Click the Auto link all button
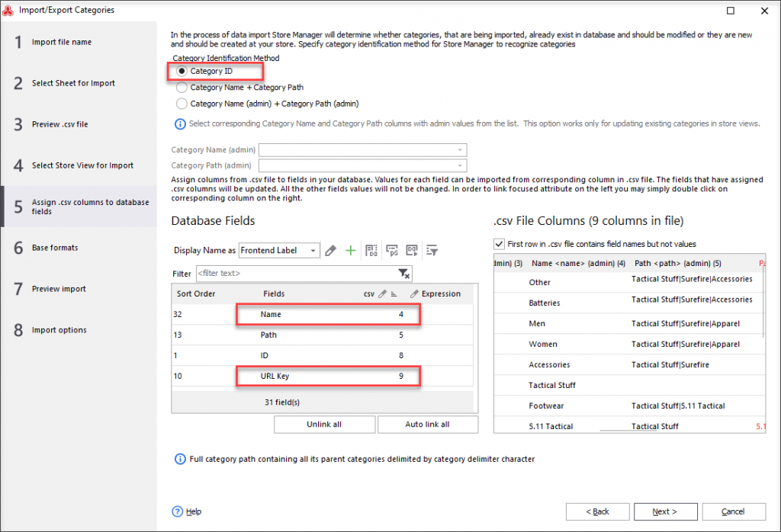This screenshot has width=781, height=532. point(427,425)
